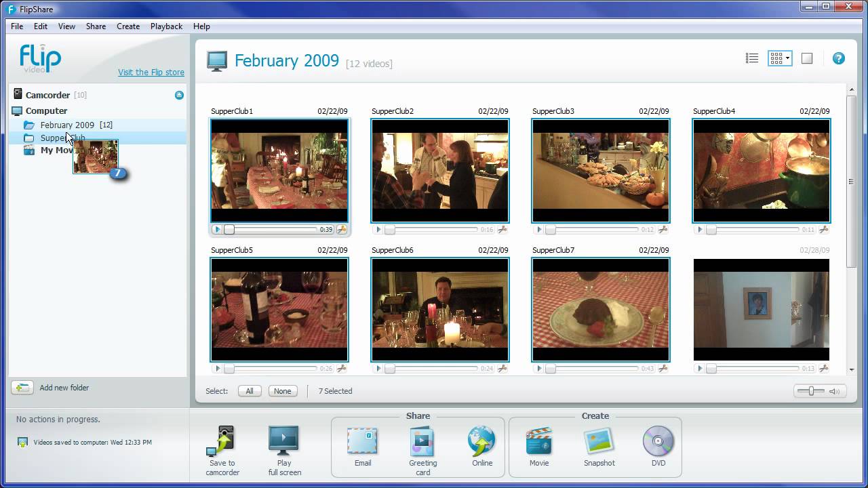Select the unselected 02/28/09 video thumbnail

click(762, 310)
